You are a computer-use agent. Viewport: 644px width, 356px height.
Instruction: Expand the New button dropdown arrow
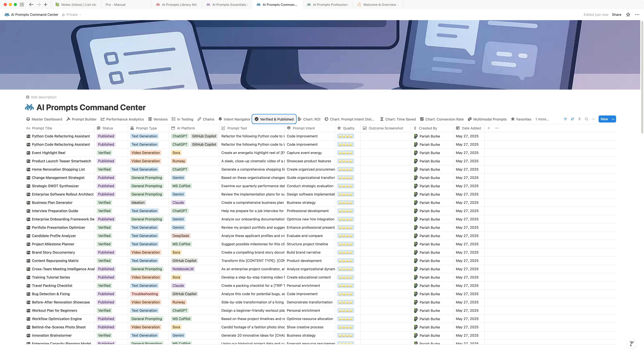[613, 119]
